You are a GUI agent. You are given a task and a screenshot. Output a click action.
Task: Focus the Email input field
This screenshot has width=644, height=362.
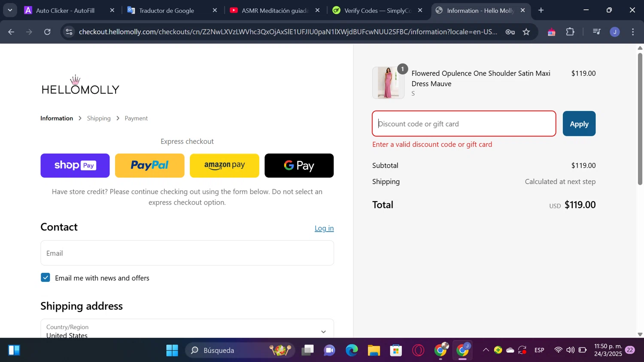[187, 253]
